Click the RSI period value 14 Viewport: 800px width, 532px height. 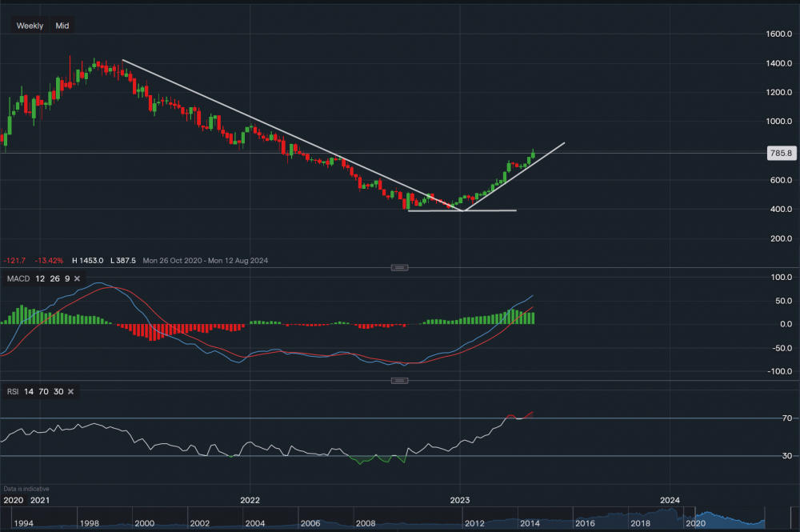(x=29, y=391)
